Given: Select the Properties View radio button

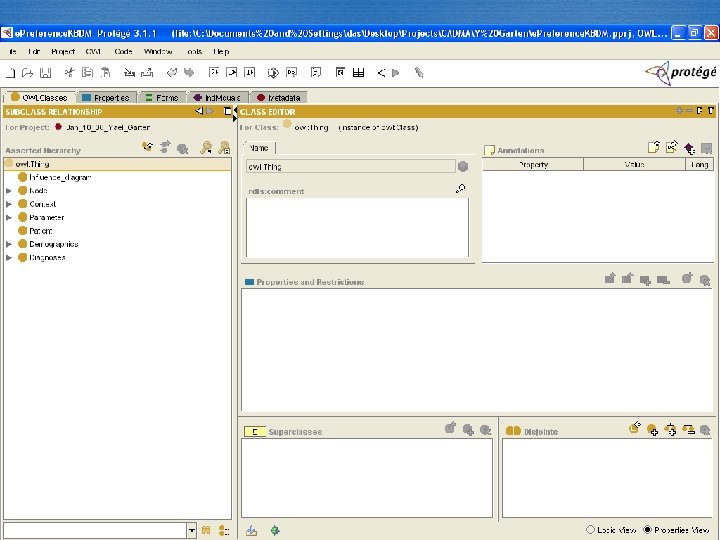Looking at the screenshot, I should coord(647,529).
